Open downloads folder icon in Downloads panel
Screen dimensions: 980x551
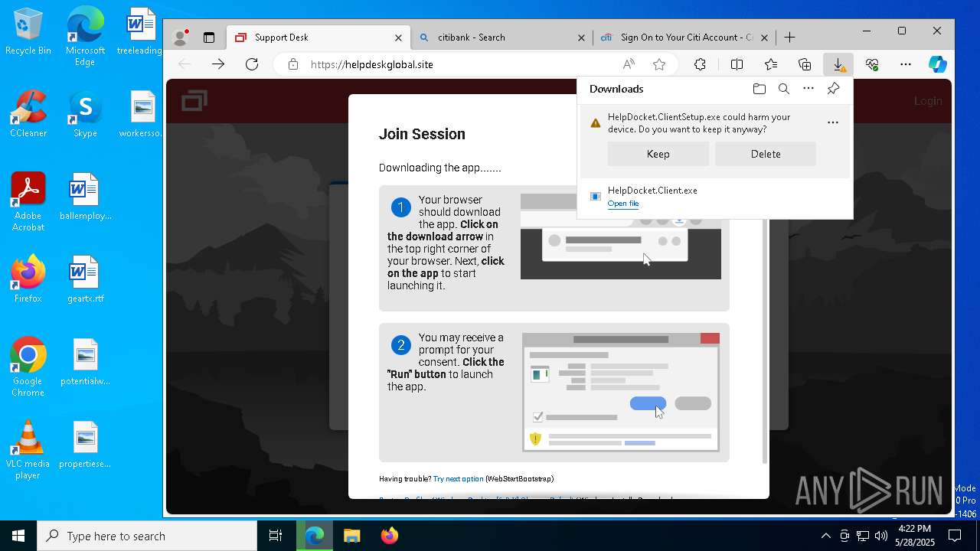tap(759, 89)
